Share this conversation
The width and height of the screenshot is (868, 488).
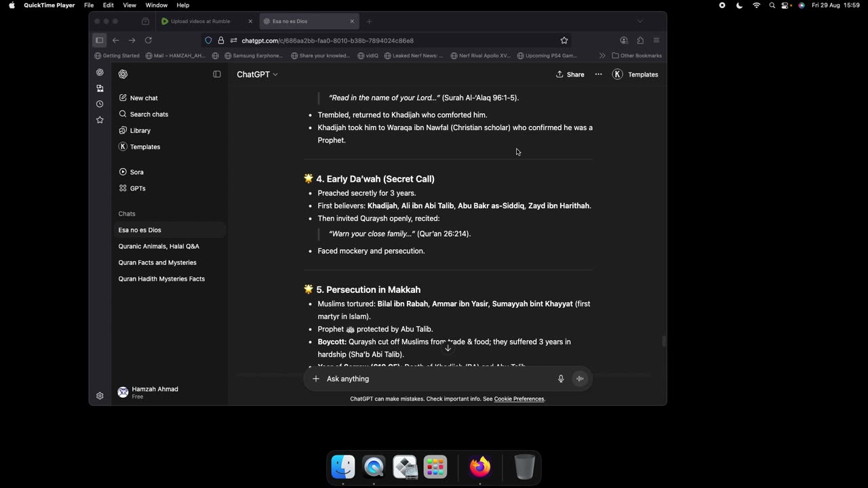coord(570,75)
